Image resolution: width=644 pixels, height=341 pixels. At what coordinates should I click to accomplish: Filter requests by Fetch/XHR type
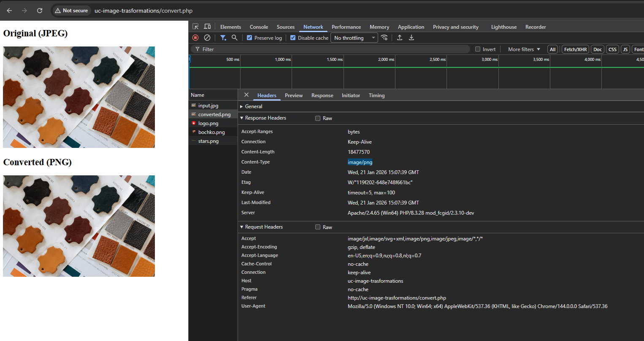coord(575,49)
